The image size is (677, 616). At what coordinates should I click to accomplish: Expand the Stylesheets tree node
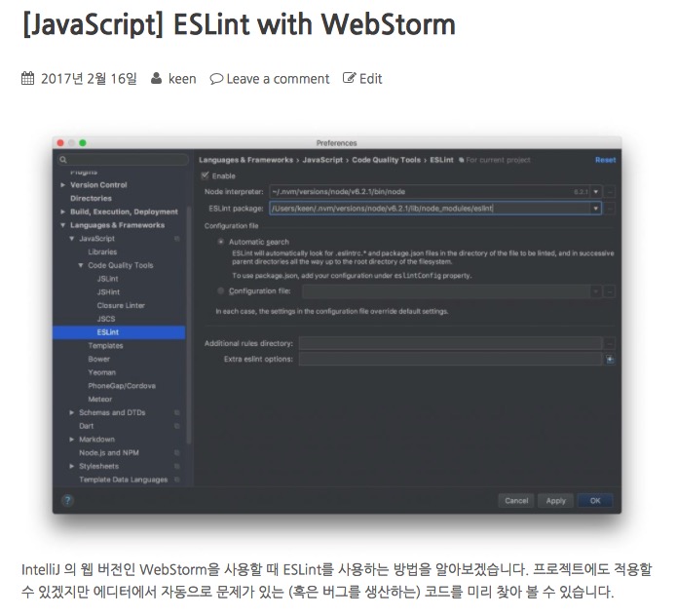click(x=72, y=466)
